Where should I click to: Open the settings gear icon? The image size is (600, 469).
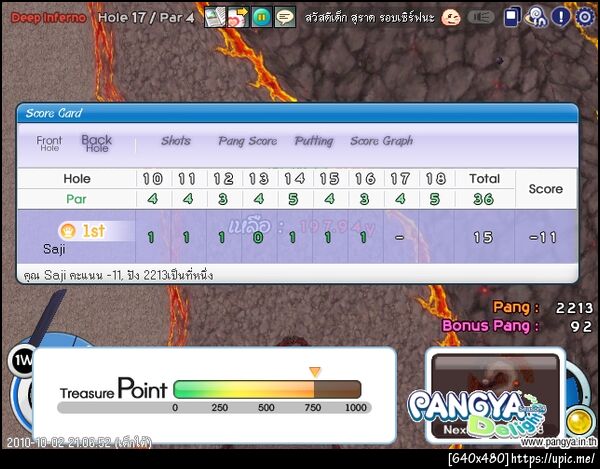click(585, 17)
